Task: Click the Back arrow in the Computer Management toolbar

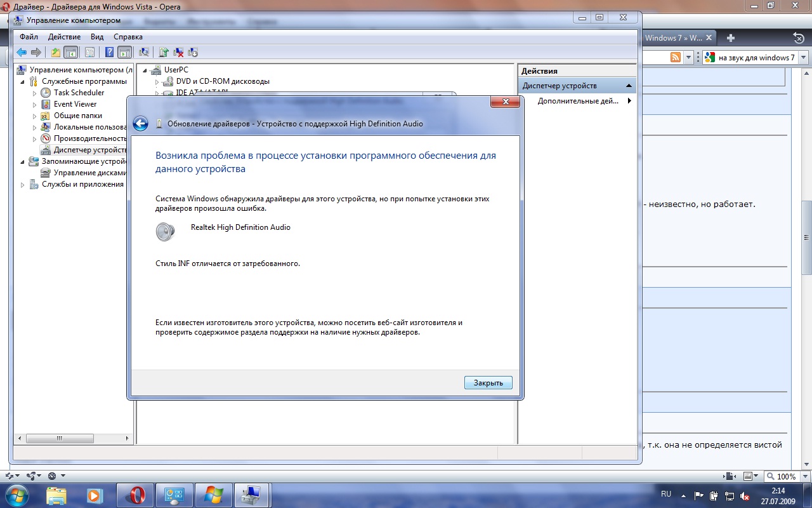Action: [22, 52]
